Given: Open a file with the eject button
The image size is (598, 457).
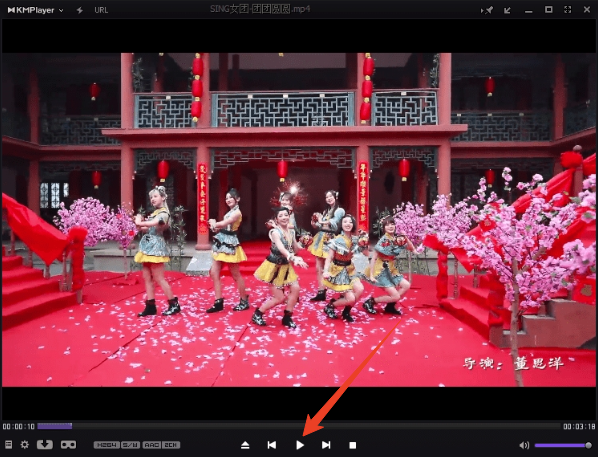Looking at the screenshot, I should [x=245, y=445].
